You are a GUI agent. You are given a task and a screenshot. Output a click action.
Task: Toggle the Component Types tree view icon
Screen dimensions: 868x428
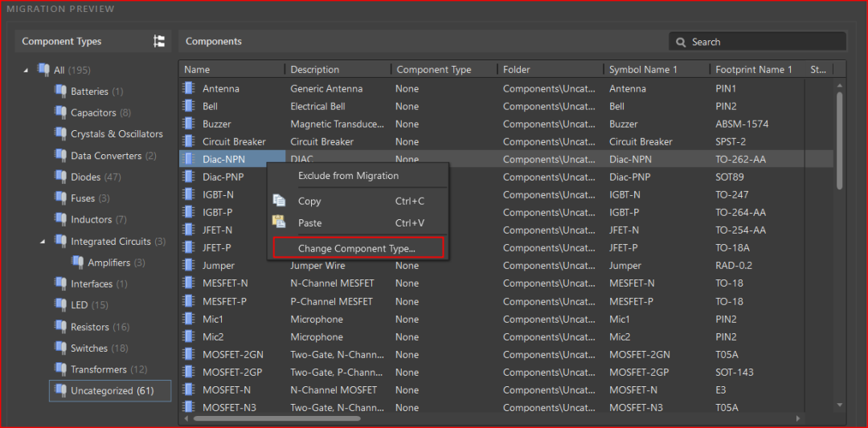click(x=159, y=42)
